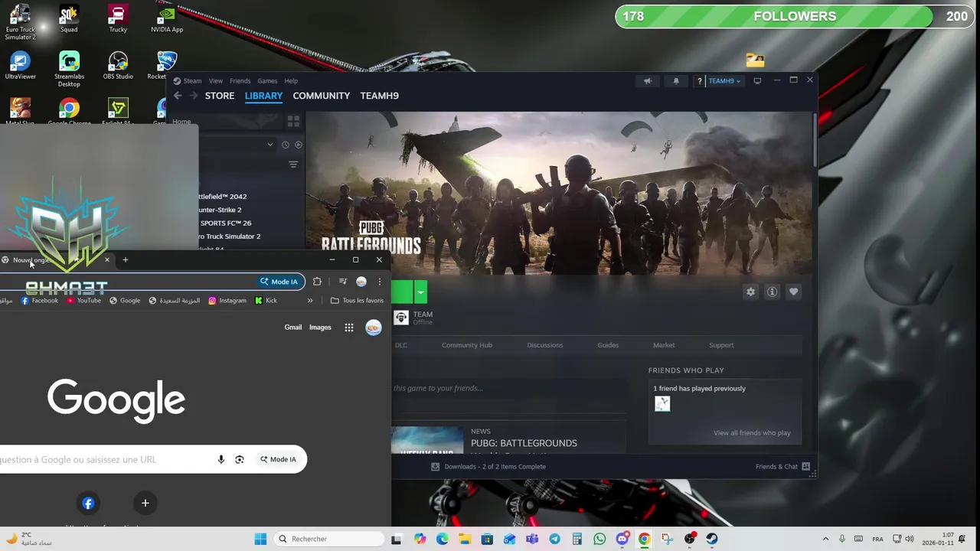Add PUBG to favorites heart icon
This screenshot has width=980, height=551.
point(793,292)
